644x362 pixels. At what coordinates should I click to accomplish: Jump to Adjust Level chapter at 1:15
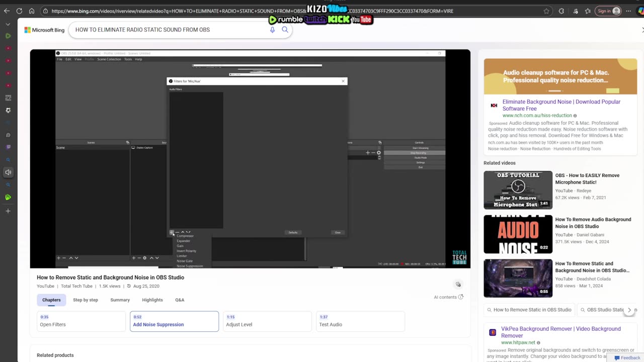point(267,321)
